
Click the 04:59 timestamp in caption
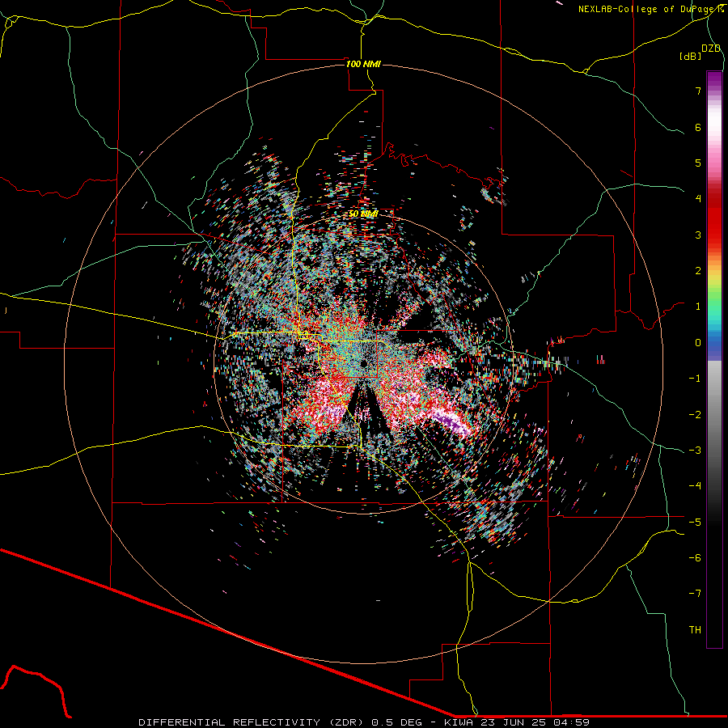click(572, 722)
